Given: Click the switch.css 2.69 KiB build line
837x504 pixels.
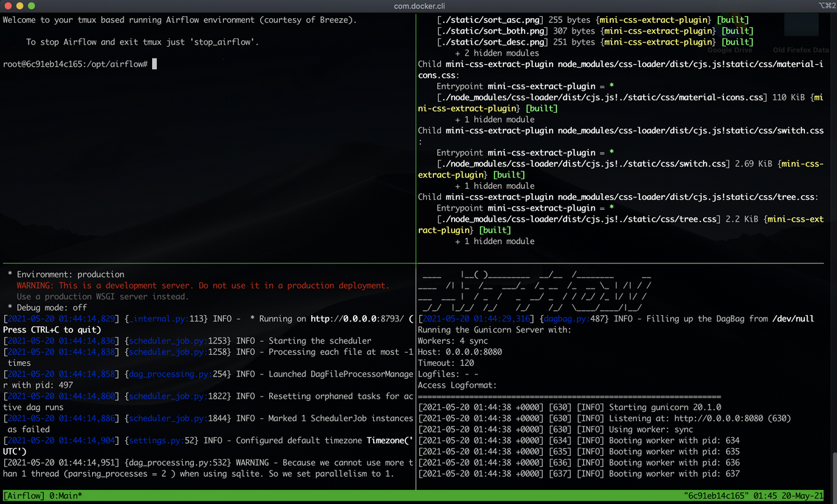Looking at the screenshot, I should pyautogui.click(x=621, y=169).
